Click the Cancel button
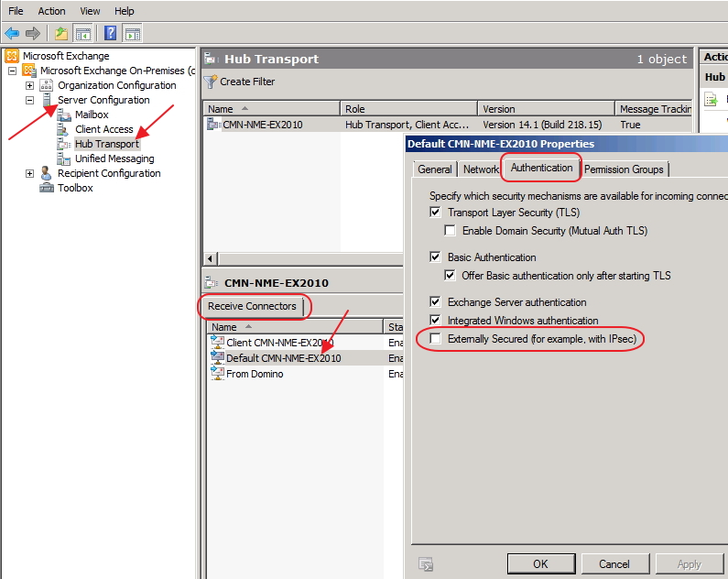Viewport: 728px width, 579px height. coord(614,563)
